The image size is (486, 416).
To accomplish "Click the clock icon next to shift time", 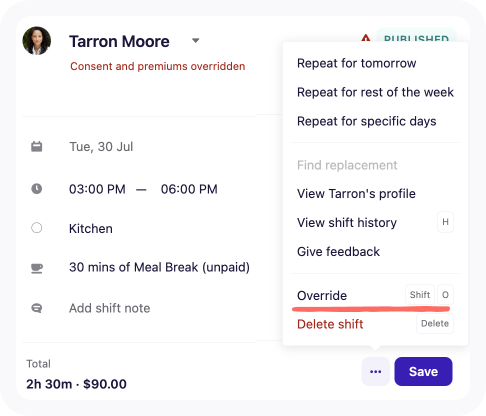I will pyautogui.click(x=37, y=189).
